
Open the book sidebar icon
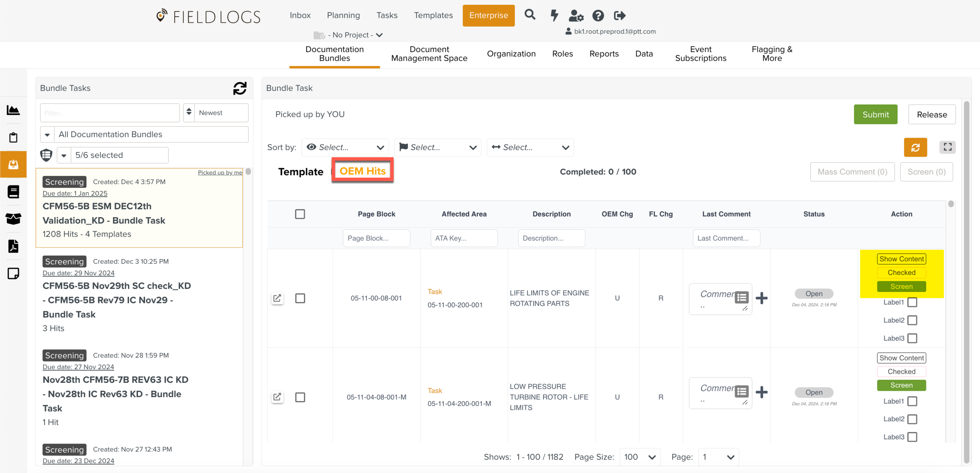[13, 192]
